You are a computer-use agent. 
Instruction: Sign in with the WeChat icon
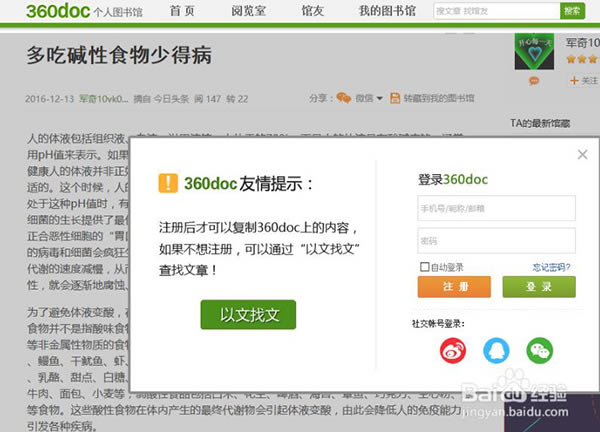point(540,350)
